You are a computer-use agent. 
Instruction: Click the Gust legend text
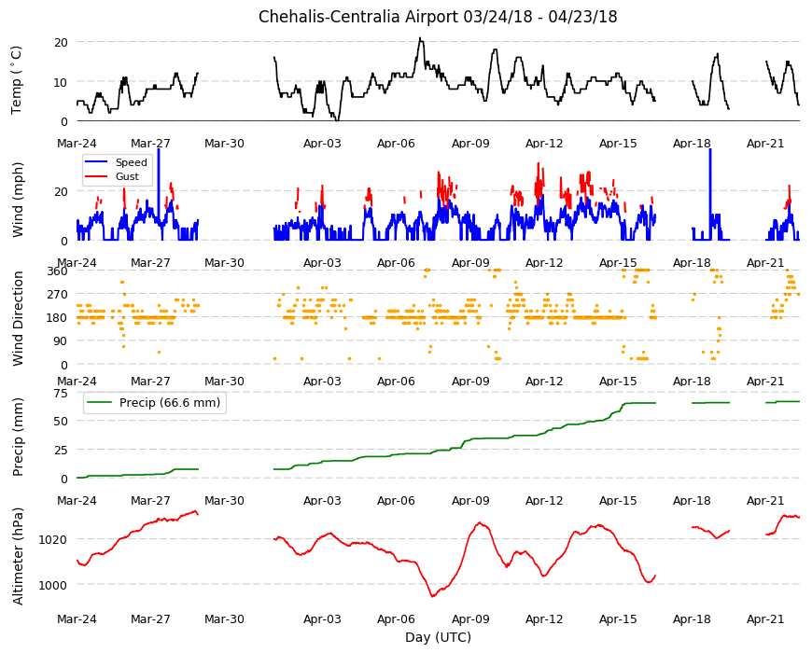tap(127, 176)
